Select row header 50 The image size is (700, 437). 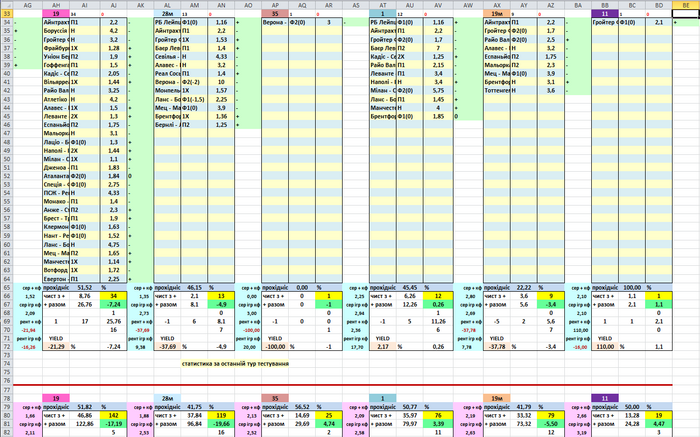[7, 159]
